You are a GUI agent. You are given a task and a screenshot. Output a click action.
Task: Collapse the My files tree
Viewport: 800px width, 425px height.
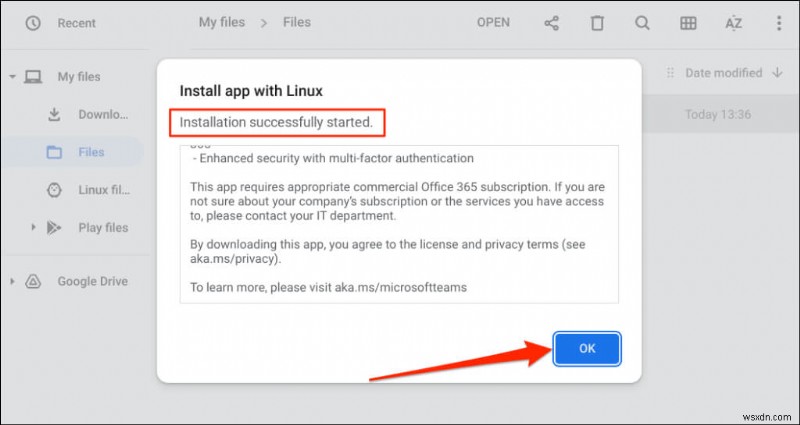(12, 77)
